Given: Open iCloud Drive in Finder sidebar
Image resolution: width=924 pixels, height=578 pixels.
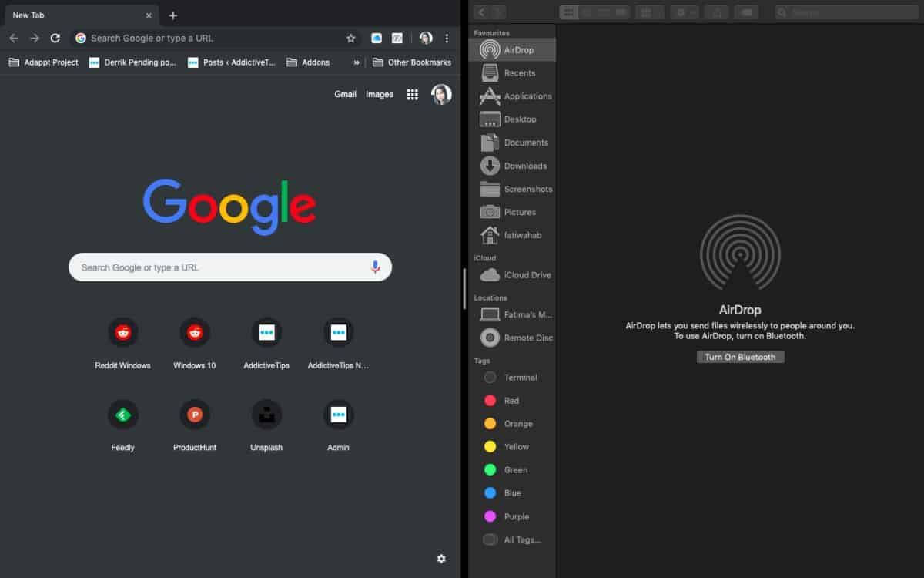Looking at the screenshot, I should 512,275.
